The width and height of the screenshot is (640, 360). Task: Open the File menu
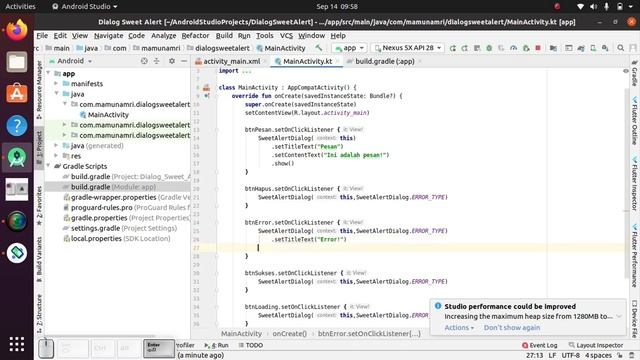[x=42, y=36]
